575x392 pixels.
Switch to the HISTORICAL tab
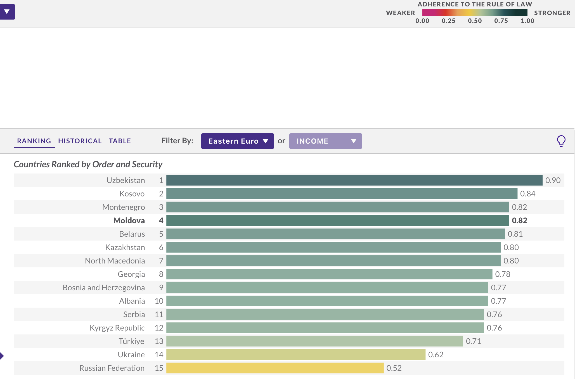pos(80,141)
